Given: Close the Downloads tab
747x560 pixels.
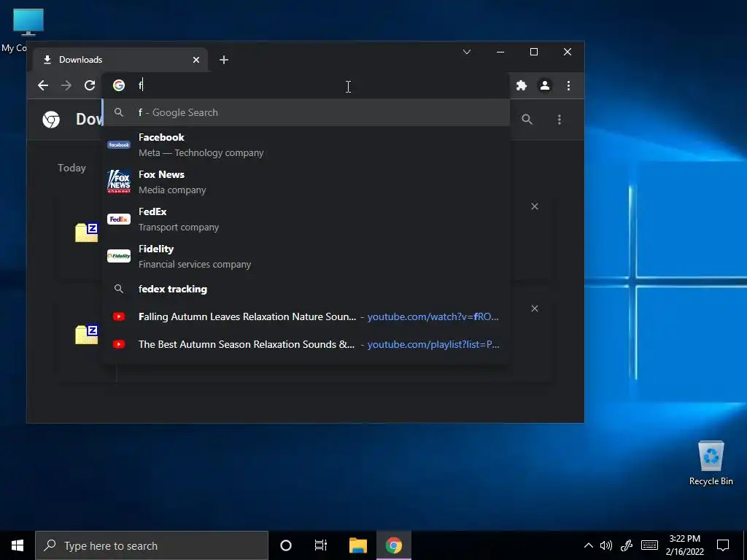Looking at the screenshot, I should (x=196, y=60).
